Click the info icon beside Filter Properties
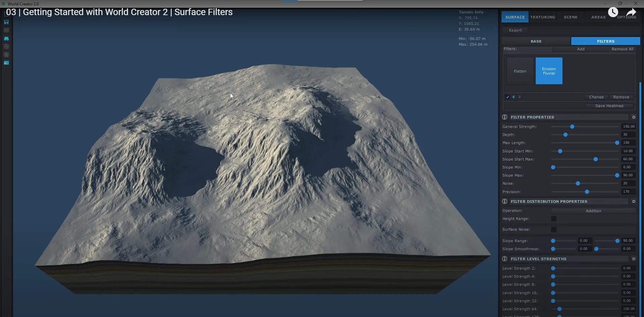This screenshot has width=644, height=317. click(x=504, y=117)
